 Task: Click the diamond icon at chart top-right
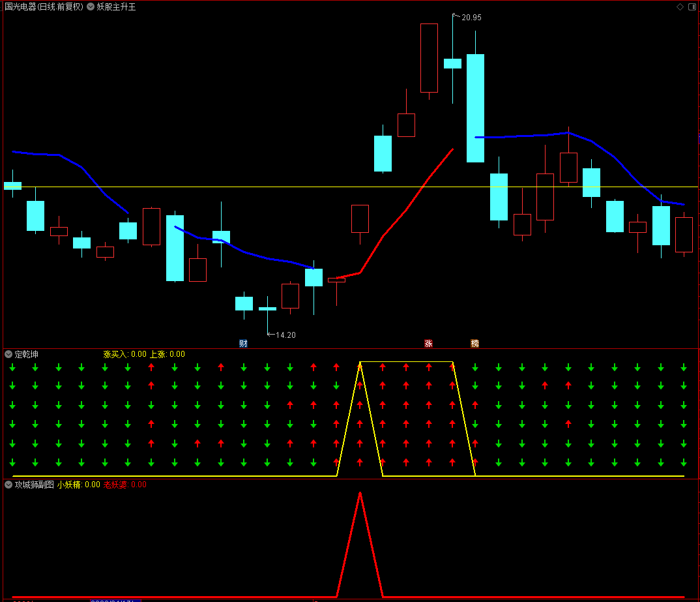coord(680,7)
